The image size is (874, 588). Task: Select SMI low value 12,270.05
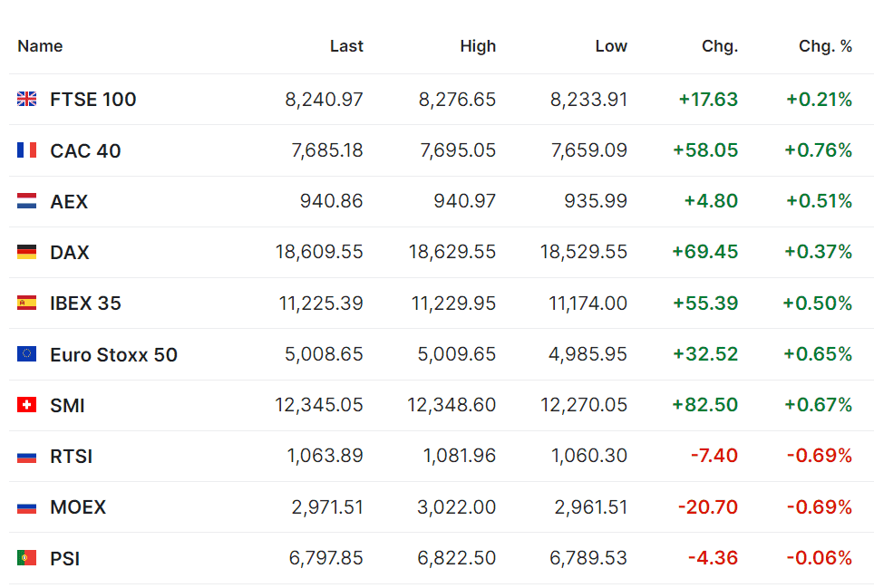[x=584, y=405]
